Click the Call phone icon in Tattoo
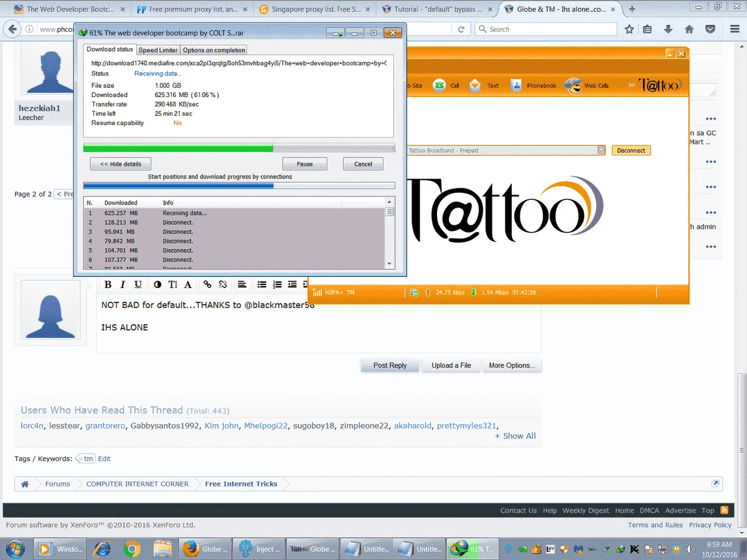The image size is (747, 560). point(440,85)
